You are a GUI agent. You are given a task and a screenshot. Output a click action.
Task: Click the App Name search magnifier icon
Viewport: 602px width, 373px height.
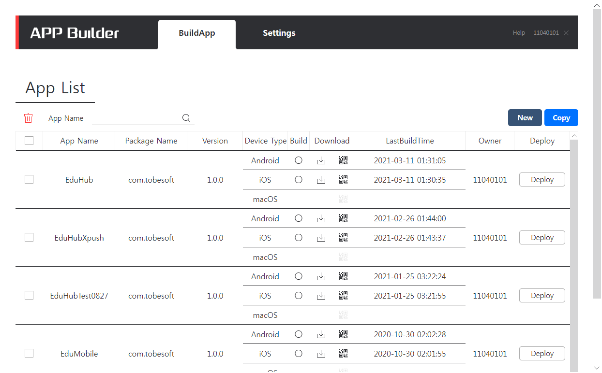click(x=186, y=118)
